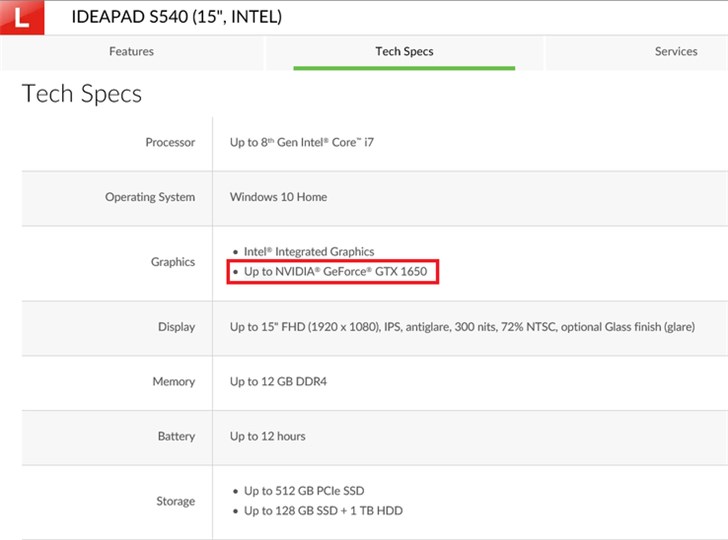This screenshot has height=540, width=728.
Task: Click the Up to 12 hours battery value
Action: [x=267, y=436]
